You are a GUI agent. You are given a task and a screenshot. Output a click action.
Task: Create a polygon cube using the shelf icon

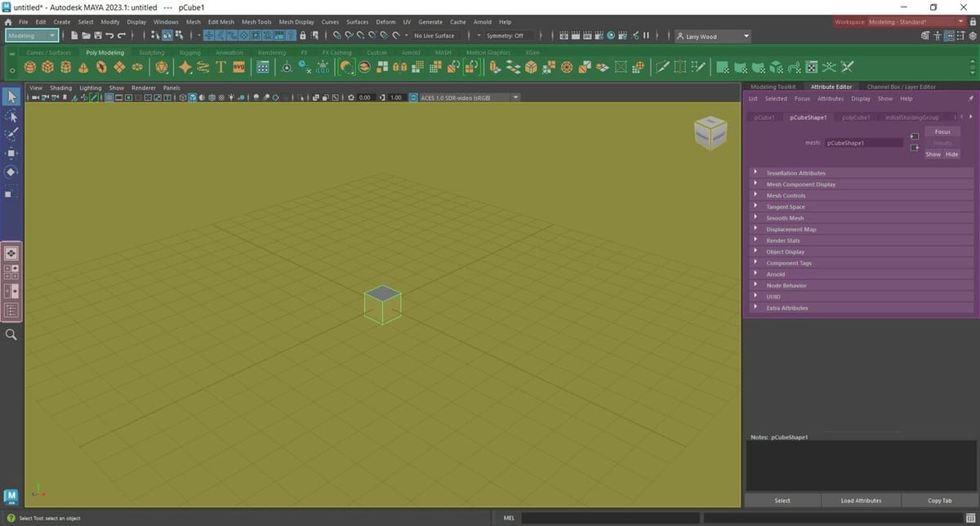[x=47, y=67]
